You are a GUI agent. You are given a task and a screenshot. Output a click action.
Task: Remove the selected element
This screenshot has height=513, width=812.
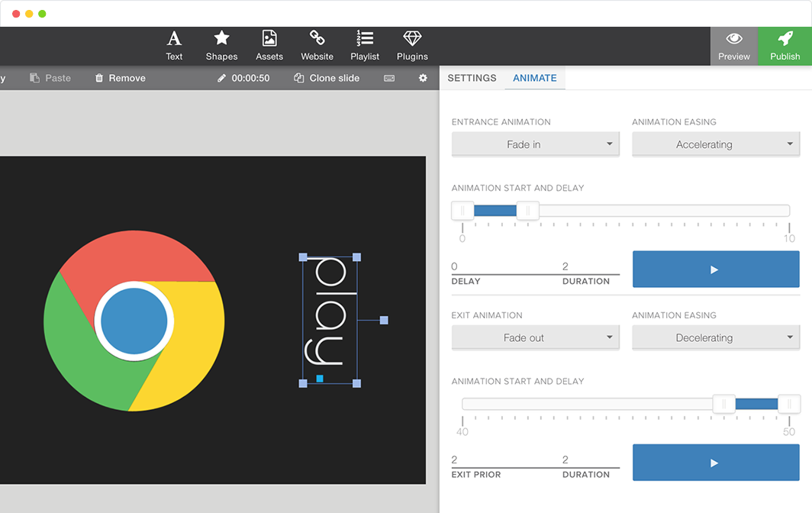[x=120, y=78]
